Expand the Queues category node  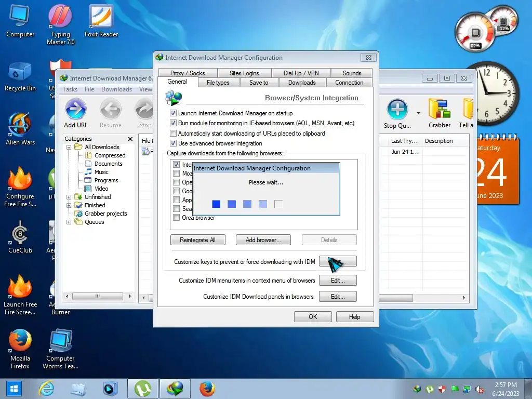(69, 222)
